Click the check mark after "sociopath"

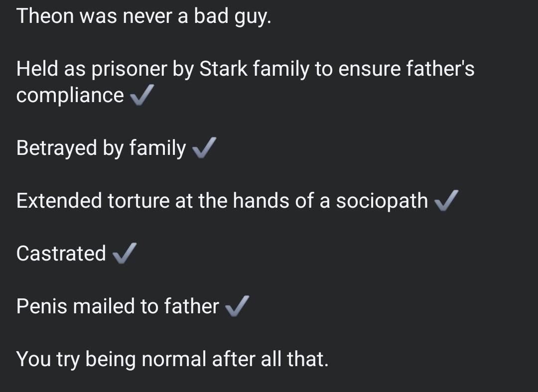pyautogui.click(x=446, y=201)
